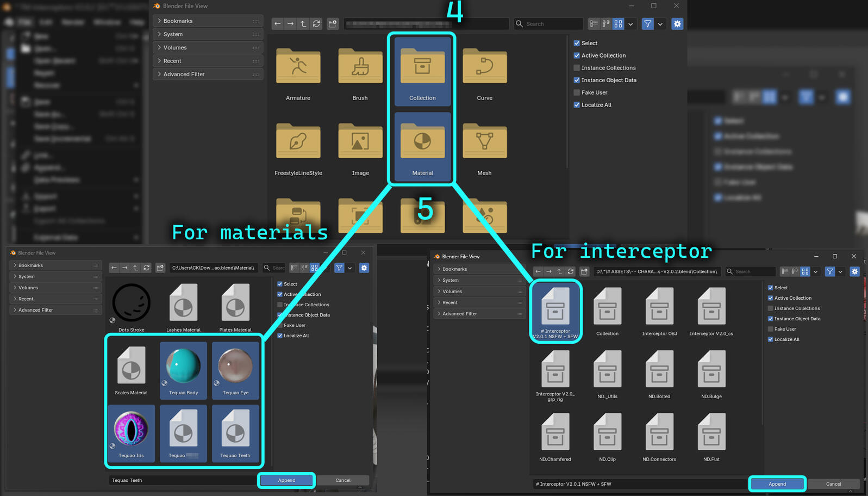Open the Curve folder icon
Screen dimensions: 868x496
[x=484, y=67]
